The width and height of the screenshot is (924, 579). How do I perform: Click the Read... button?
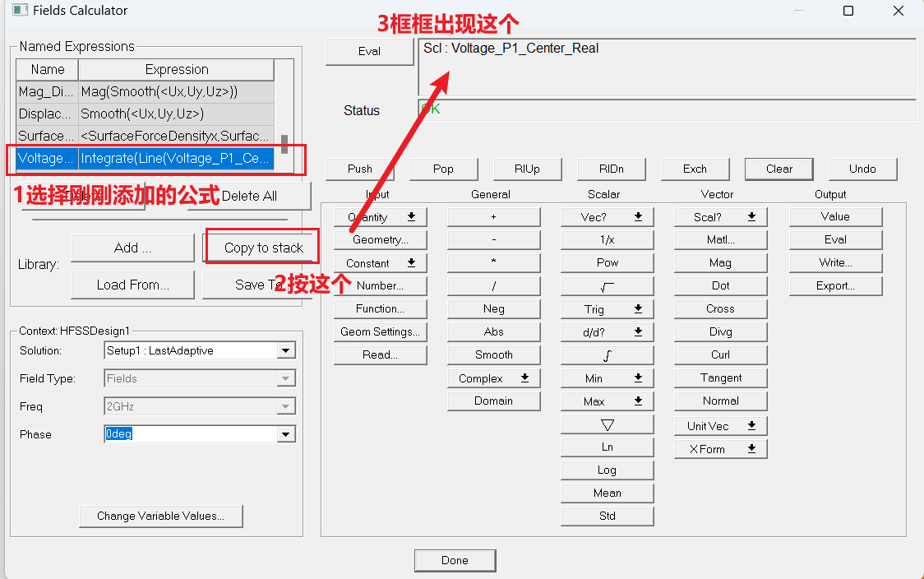click(x=380, y=355)
